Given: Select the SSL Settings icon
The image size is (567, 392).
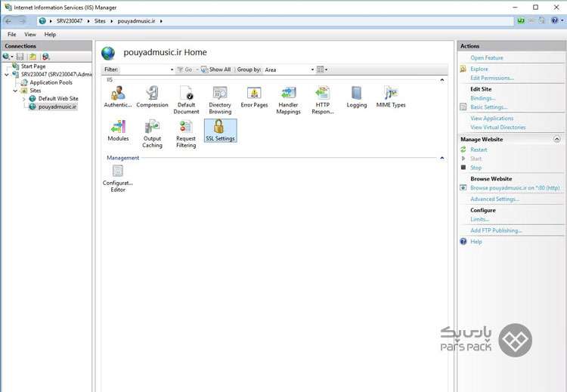Looking at the screenshot, I should 220,131.
